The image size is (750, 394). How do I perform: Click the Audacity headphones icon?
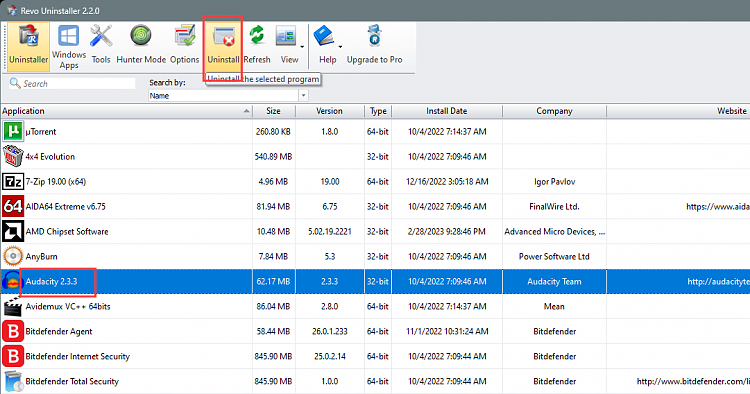point(12,282)
